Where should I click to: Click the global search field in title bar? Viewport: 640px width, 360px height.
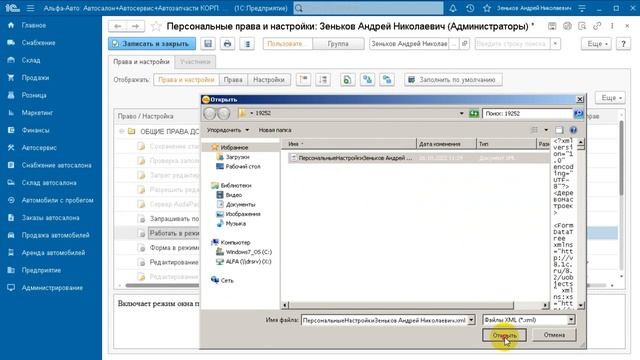click(x=369, y=8)
